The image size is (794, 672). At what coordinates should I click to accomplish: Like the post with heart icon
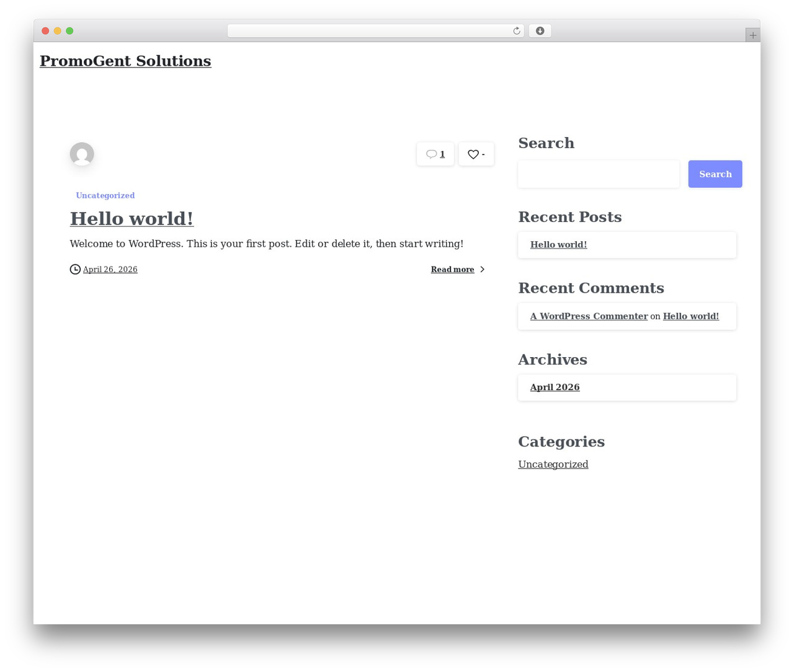[473, 154]
